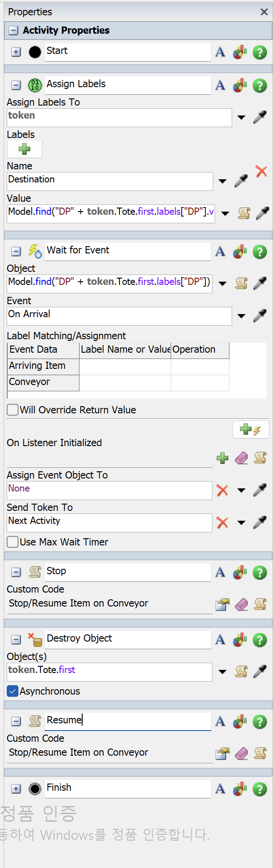Click font A icon beside Destroy Object

[x=220, y=640]
